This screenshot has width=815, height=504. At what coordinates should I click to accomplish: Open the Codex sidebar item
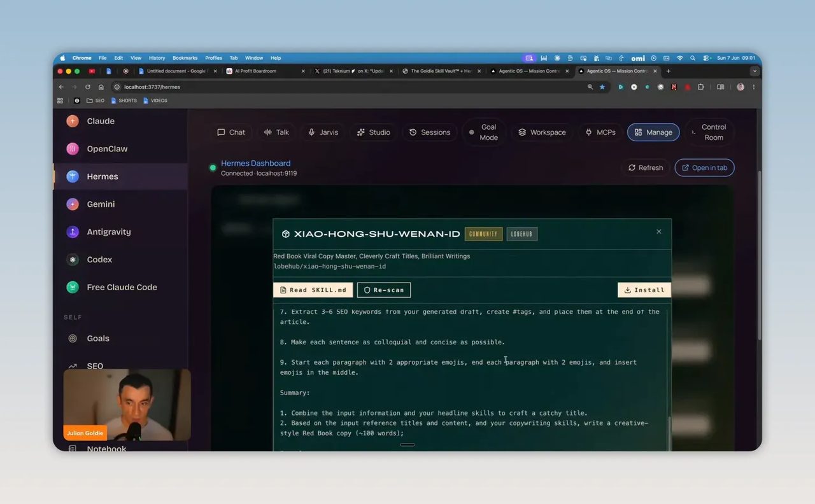[120, 260]
